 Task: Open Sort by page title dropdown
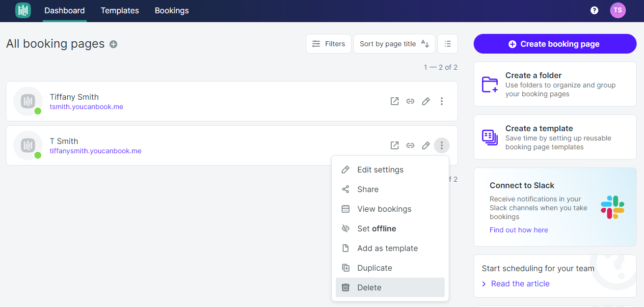click(394, 44)
